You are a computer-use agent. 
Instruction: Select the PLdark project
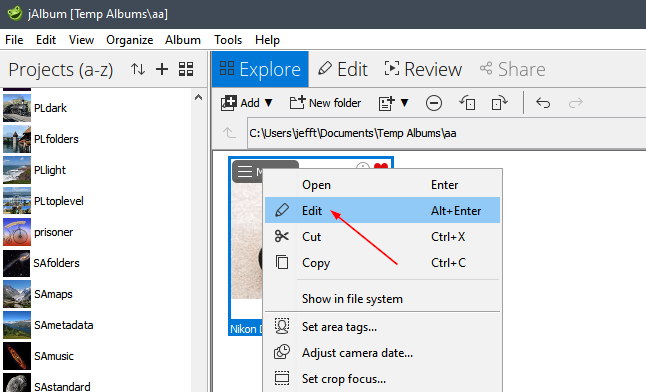[x=50, y=108]
